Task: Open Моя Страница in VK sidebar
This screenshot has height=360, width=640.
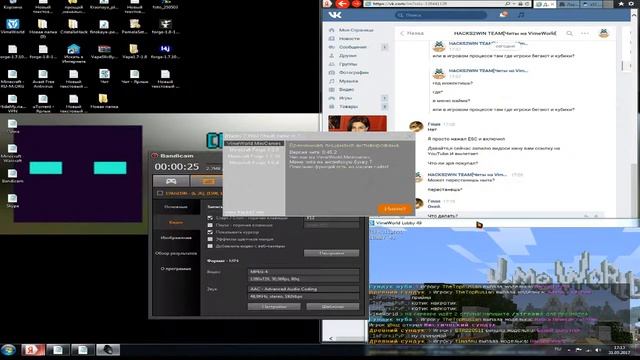Action: [356, 30]
